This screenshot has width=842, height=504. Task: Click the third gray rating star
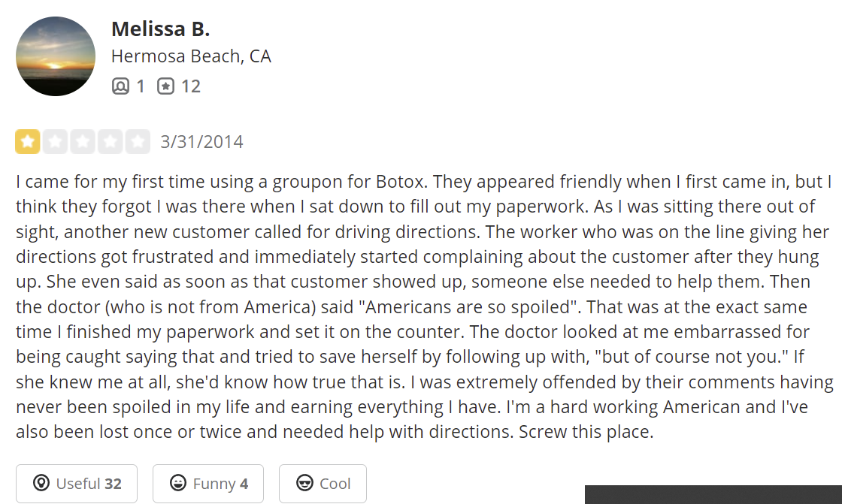click(83, 141)
